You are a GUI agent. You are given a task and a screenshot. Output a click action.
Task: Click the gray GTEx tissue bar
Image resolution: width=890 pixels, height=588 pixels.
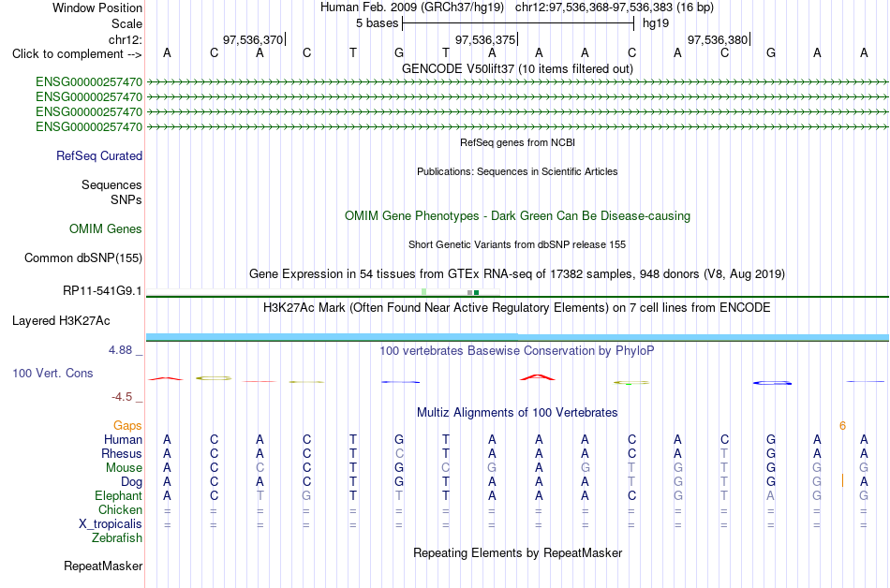pyautogui.click(x=469, y=292)
